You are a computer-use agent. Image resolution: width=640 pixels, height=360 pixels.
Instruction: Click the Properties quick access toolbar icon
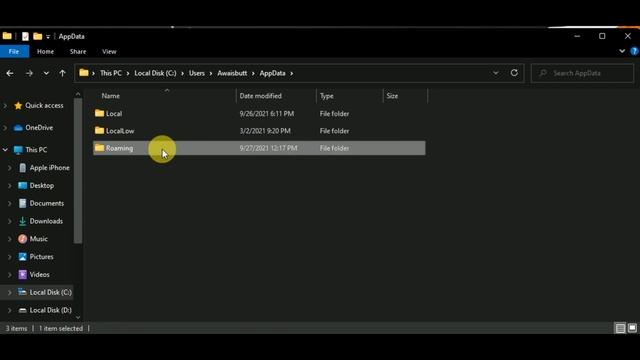point(25,36)
